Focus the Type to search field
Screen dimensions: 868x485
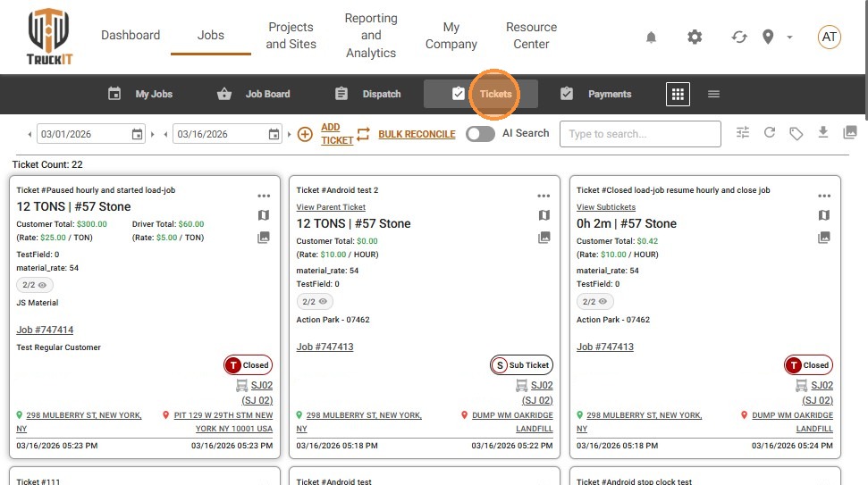pos(640,134)
